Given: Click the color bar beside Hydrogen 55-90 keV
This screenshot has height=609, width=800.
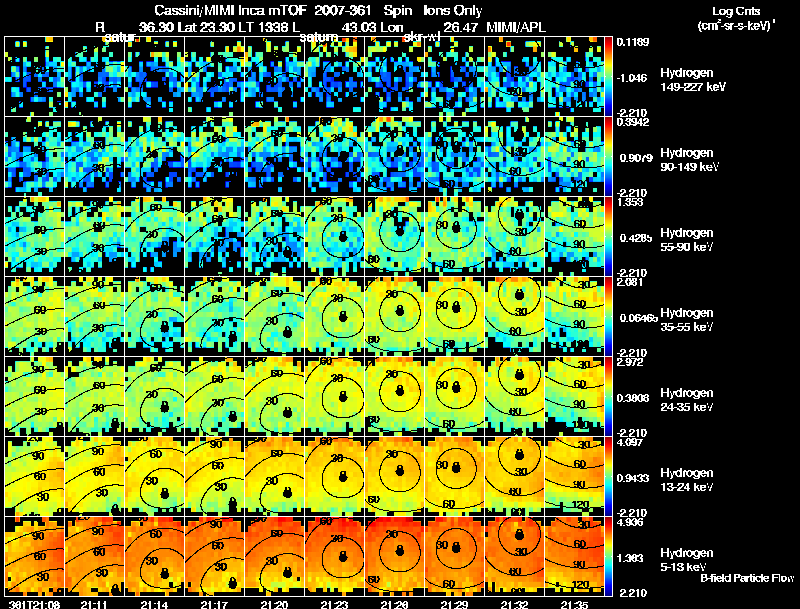Looking at the screenshot, I should 608,237.
